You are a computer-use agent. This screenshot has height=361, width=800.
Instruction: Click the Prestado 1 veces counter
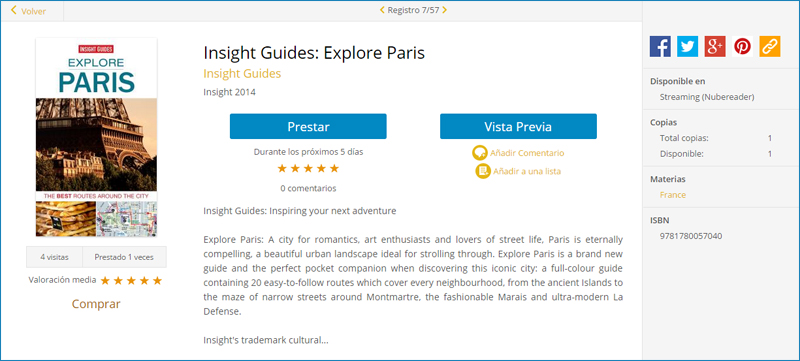pos(124,257)
